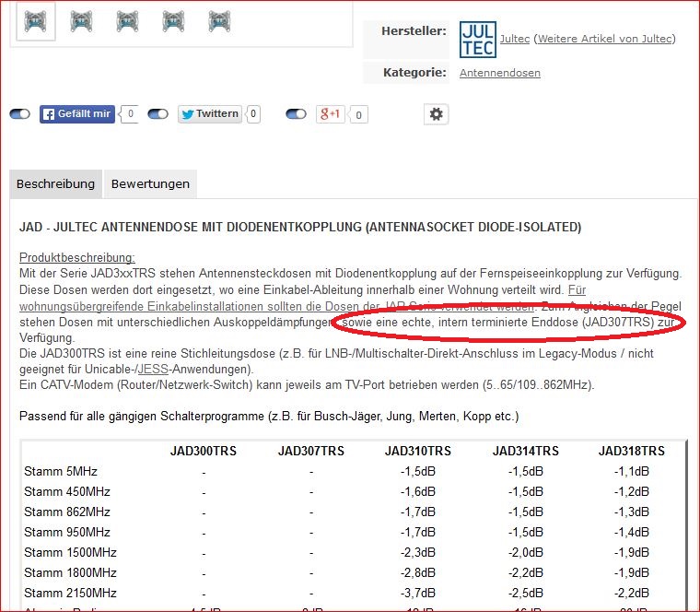Open the social sharing settings gear
The height and width of the screenshot is (612, 700).
[436, 113]
